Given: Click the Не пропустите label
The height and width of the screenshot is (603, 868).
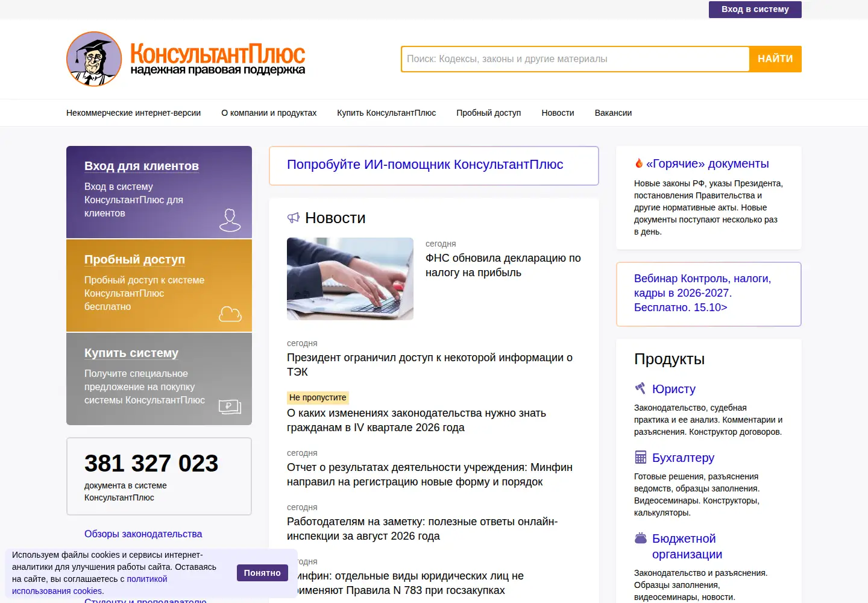Looking at the screenshot, I should click(x=318, y=397).
